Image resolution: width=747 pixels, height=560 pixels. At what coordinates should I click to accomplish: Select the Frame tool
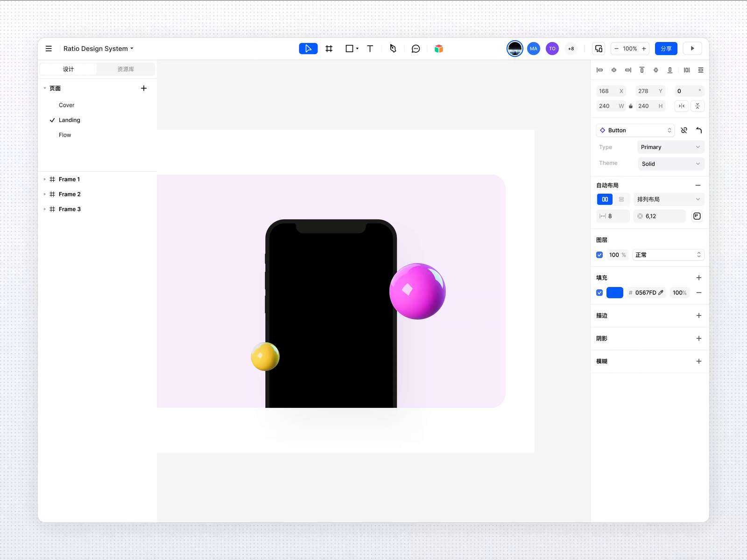pos(329,48)
